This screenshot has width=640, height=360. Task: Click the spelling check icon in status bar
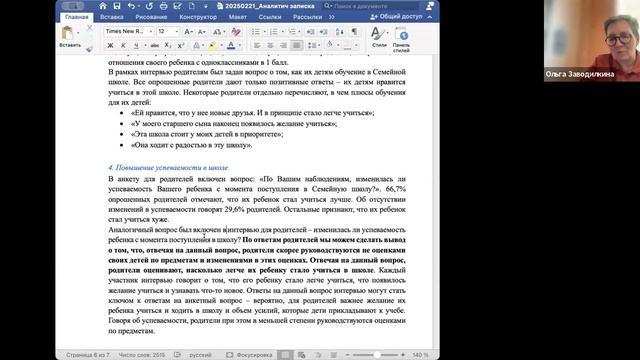177,355
